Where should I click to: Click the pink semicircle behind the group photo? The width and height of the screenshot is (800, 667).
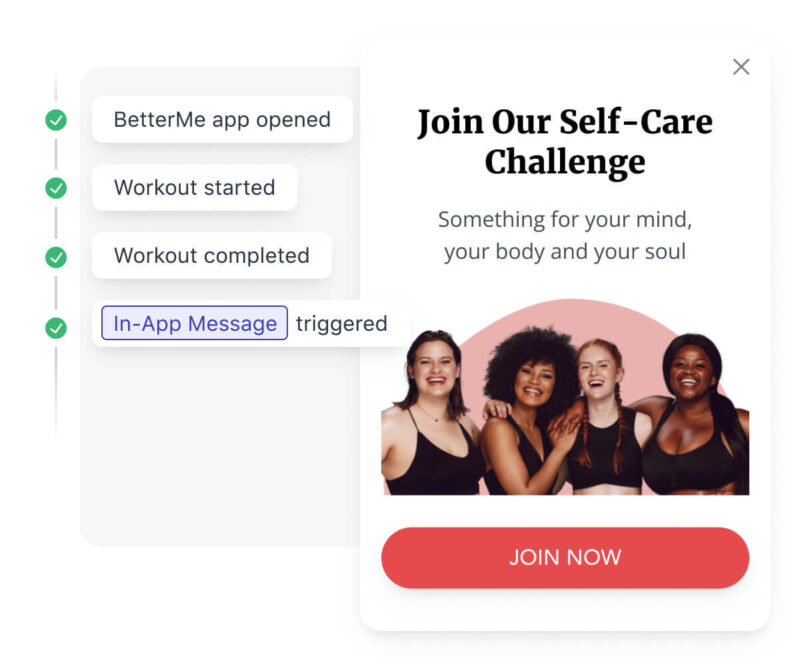pos(571,319)
